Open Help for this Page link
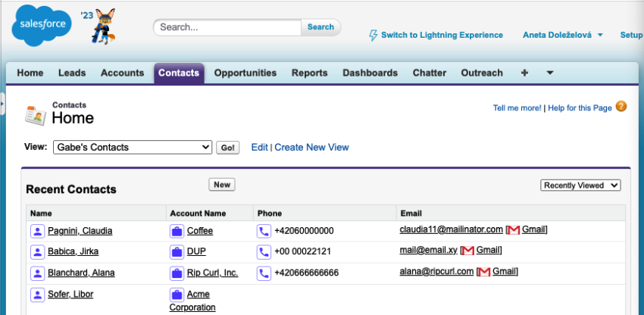The width and height of the screenshot is (644, 315). coord(580,108)
